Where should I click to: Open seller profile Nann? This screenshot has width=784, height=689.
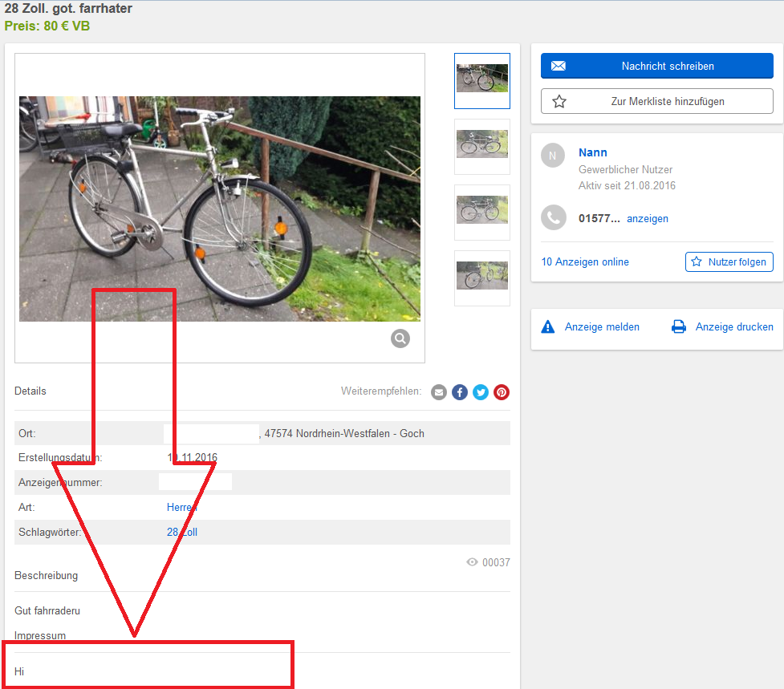point(592,152)
